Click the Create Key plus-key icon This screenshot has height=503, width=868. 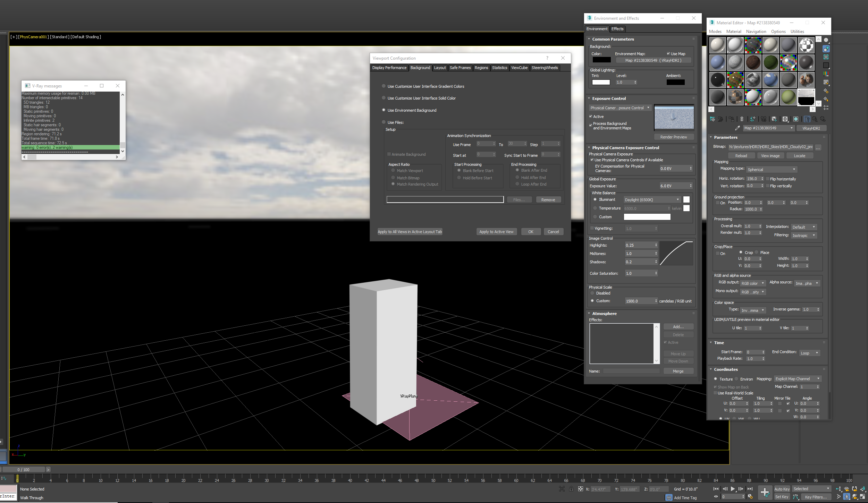point(765,492)
